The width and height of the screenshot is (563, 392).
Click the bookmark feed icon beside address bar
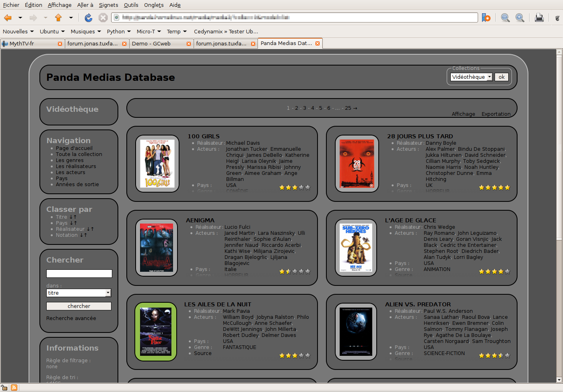[486, 18]
